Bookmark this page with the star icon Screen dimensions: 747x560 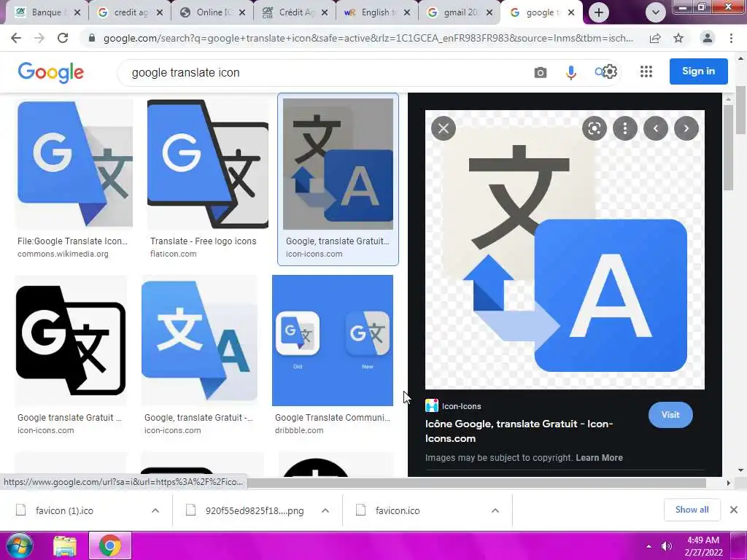coord(678,38)
